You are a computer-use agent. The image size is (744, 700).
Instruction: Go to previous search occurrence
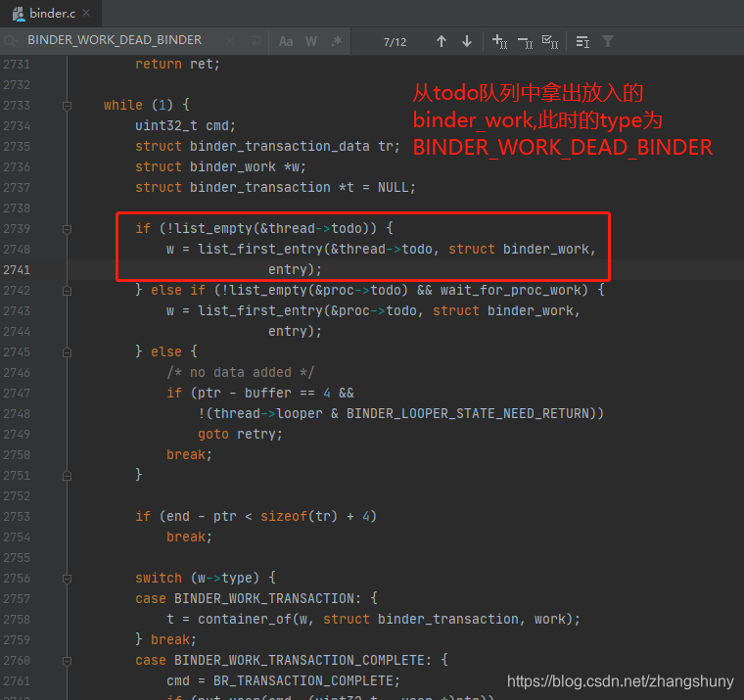click(442, 42)
